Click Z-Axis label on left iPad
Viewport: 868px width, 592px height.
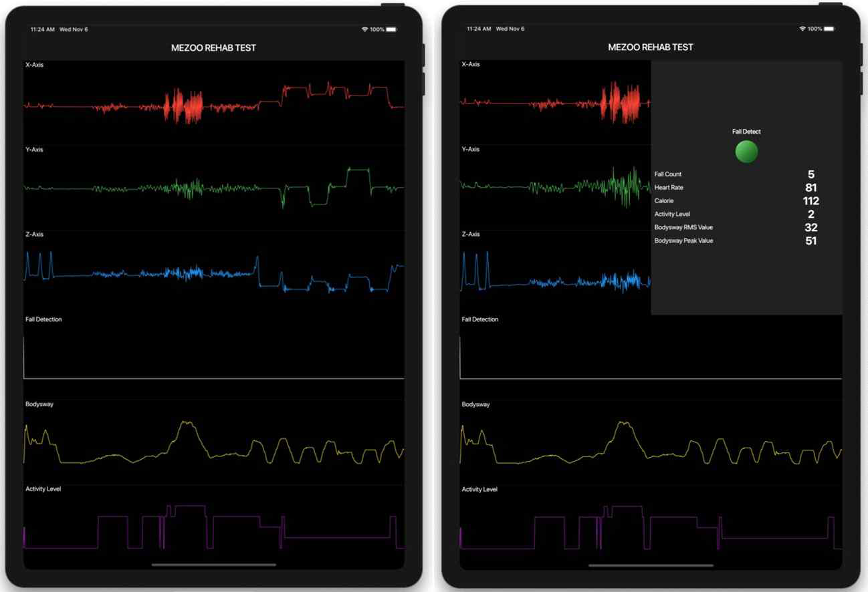pos(34,235)
